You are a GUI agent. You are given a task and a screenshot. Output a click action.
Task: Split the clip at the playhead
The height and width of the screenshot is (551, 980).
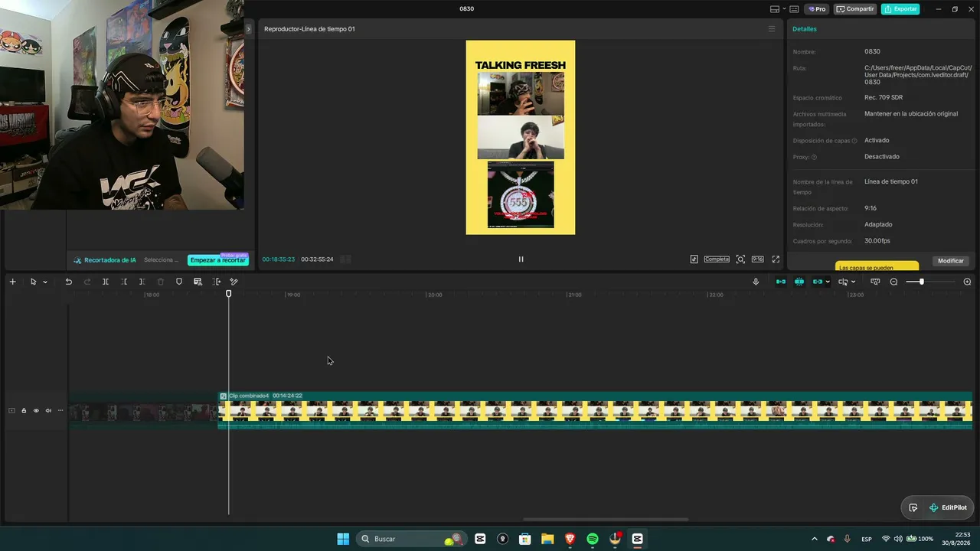pos(106,282)
